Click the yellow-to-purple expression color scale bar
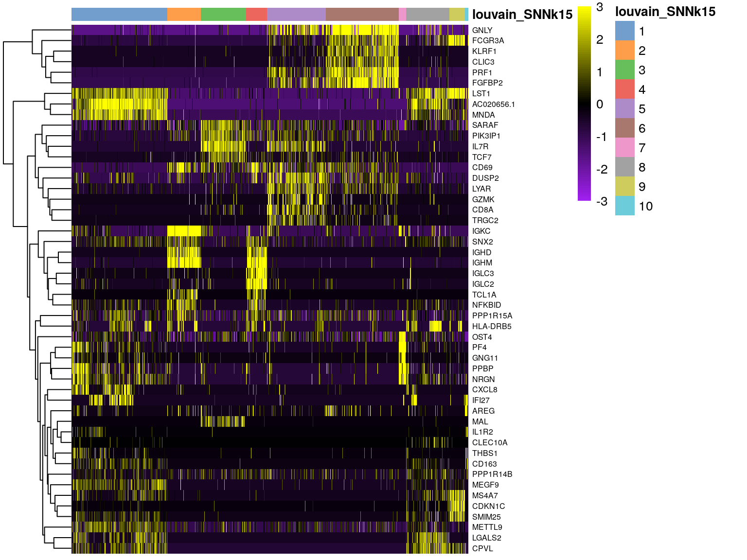 coord(584,104)
